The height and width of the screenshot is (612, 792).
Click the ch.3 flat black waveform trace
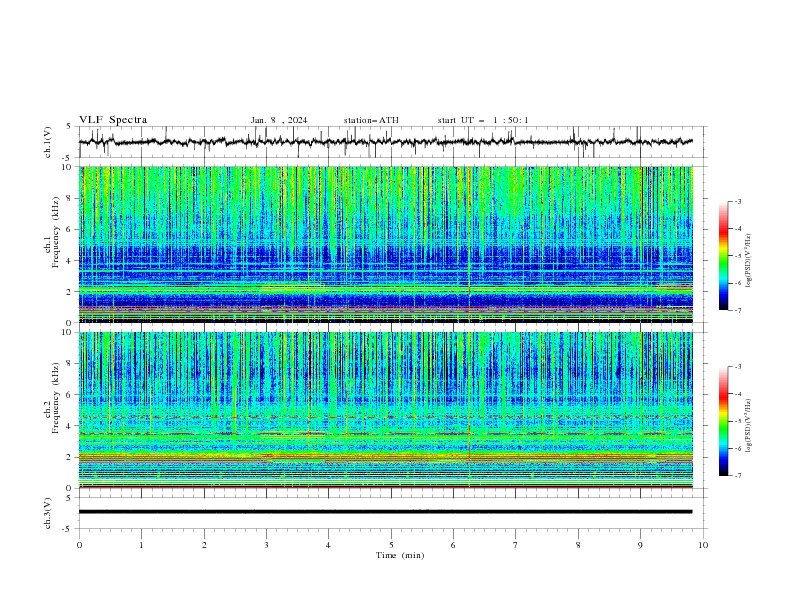[x=385, y=512]
